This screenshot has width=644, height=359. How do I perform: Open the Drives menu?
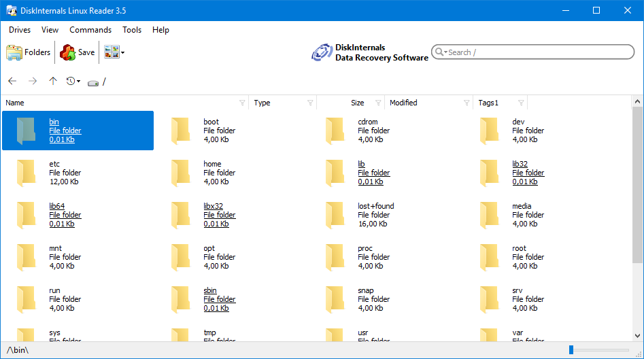pyautogui.click(x=20, y=30)
